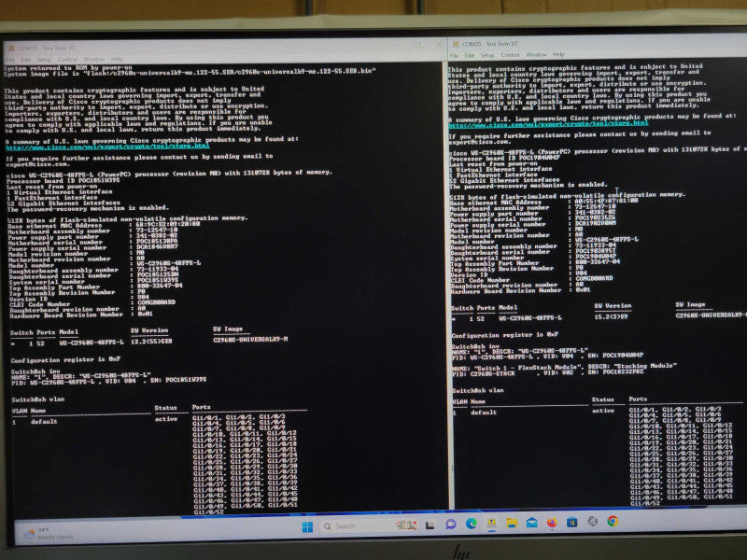This screenshot has height=560, width=747.
Task: Click the COM20 Tera Term title bar icon
Action: tap(456, 44)
